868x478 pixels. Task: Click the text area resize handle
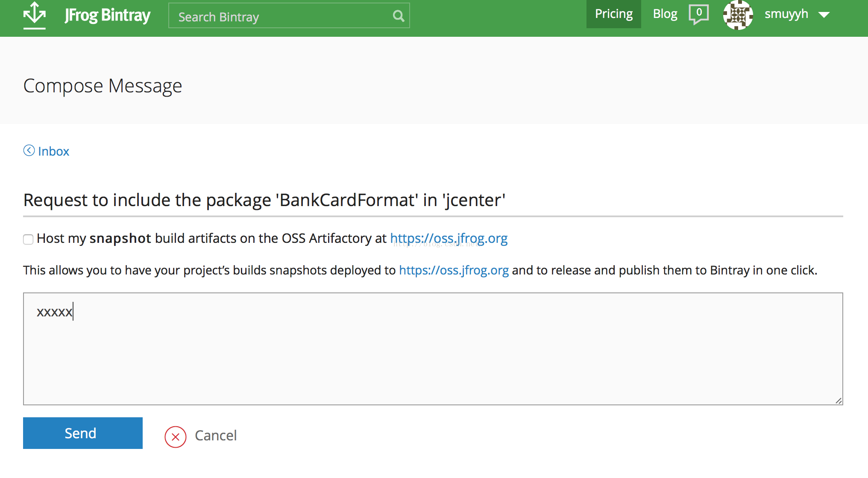tap(839, 401)
